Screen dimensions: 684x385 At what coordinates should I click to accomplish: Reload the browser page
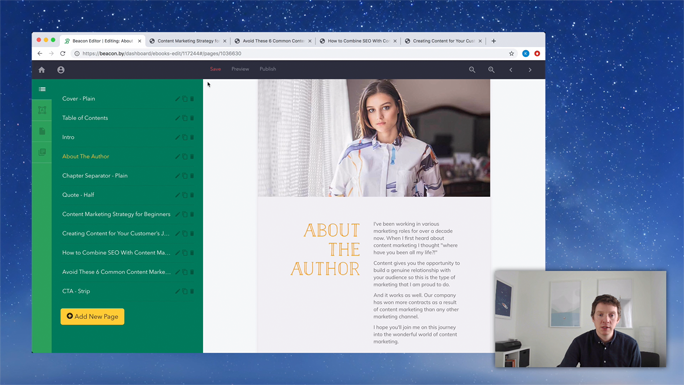63,54
